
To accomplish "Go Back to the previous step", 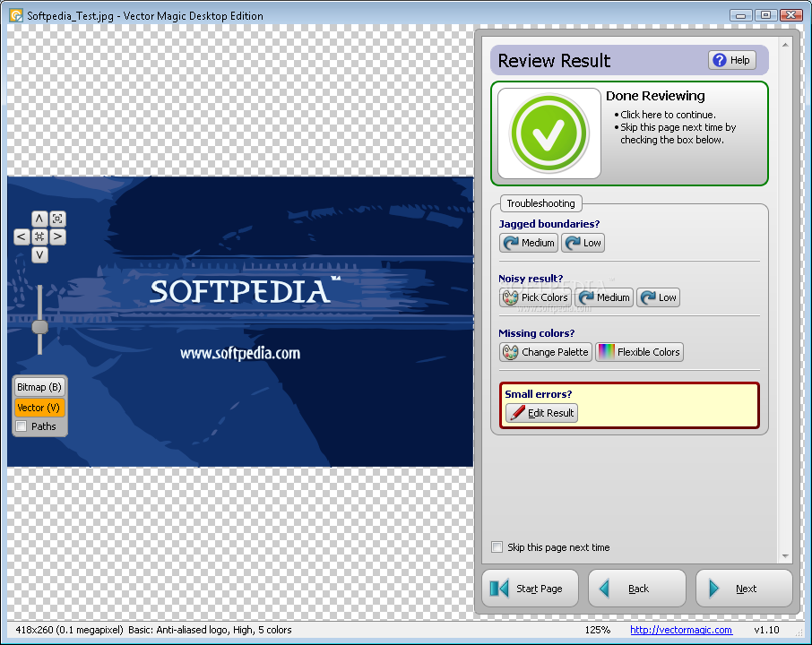I will click(x=637, y=589).
